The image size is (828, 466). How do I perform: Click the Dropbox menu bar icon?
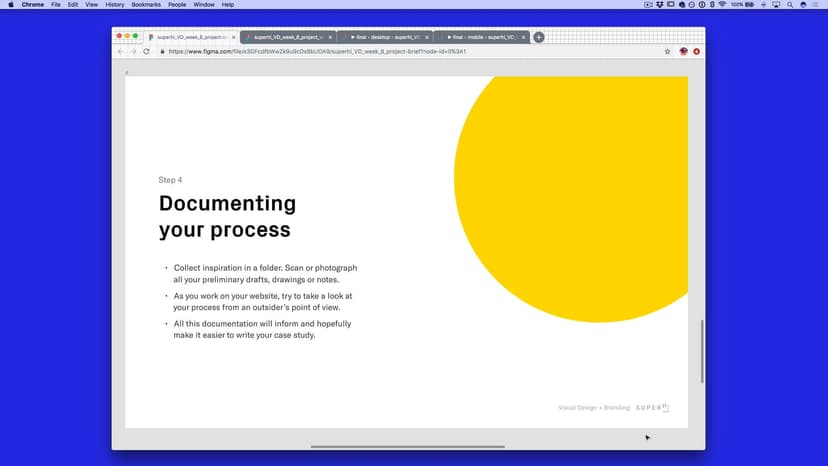[x=660, y=5]
